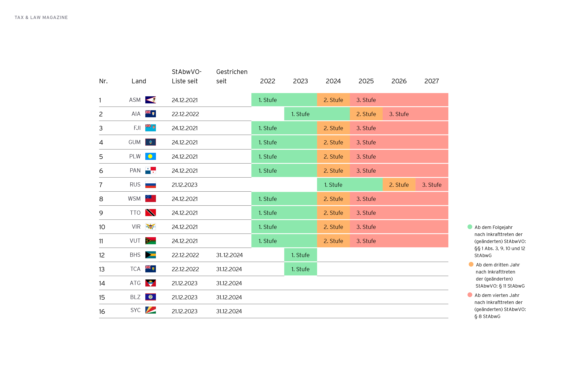588x392 pixels.
Task: Click the 1. Stufe cell for BHS
Action: [x=300, y=255]
